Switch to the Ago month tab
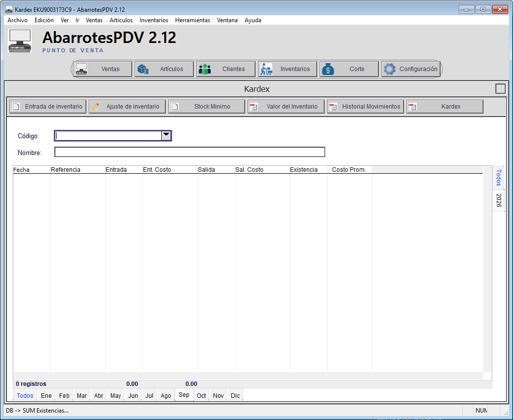 point(166,395)
